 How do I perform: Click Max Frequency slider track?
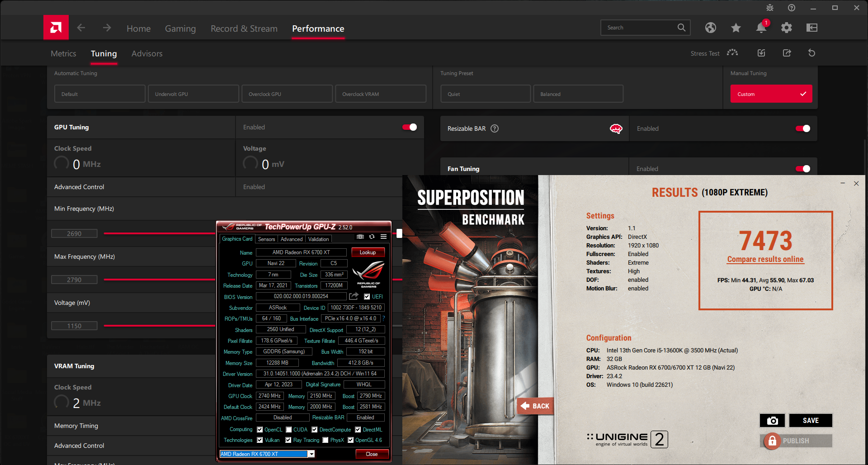[x=160, y=280]
